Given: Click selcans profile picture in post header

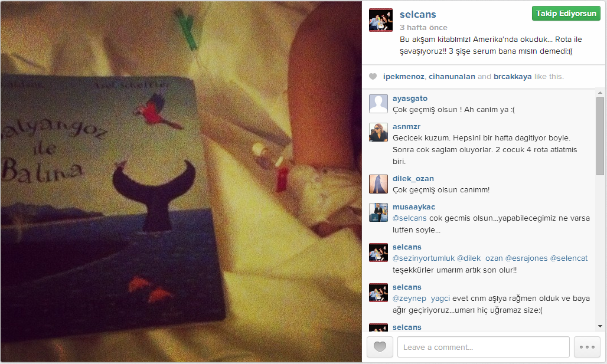Looking at the screenshot, I should point(380,20).
